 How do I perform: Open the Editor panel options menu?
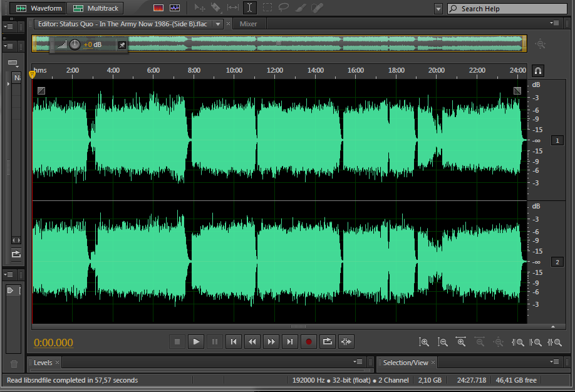coord(554,23)
